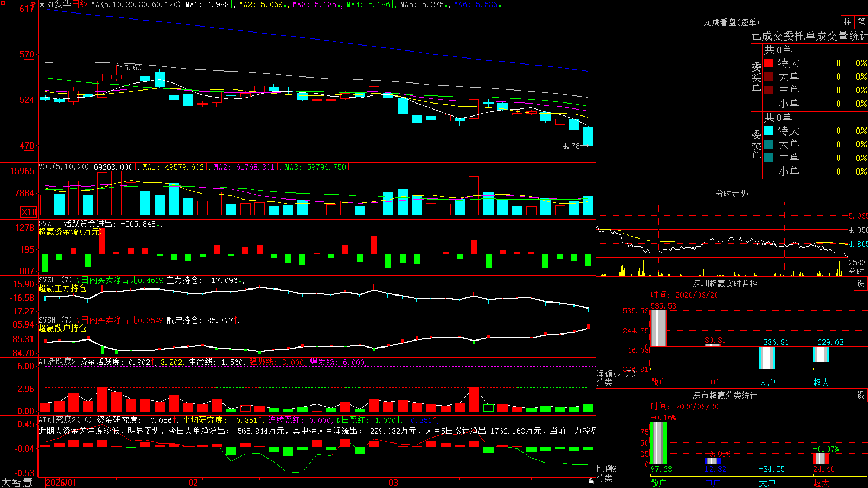This screenshot has width=868, height=488.
Task: Click the 深市超赢分类统计 panel title
Action: tap(725, 395)
